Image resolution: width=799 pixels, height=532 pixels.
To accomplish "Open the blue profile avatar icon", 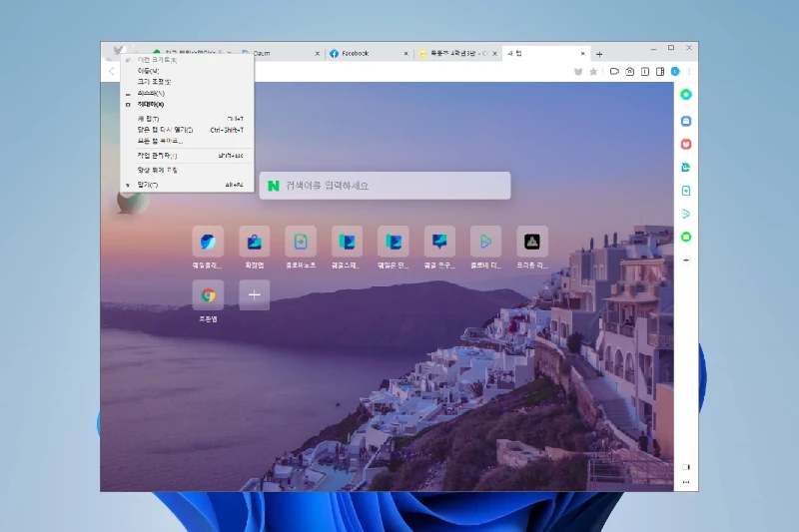I will [x=675, y=72].
